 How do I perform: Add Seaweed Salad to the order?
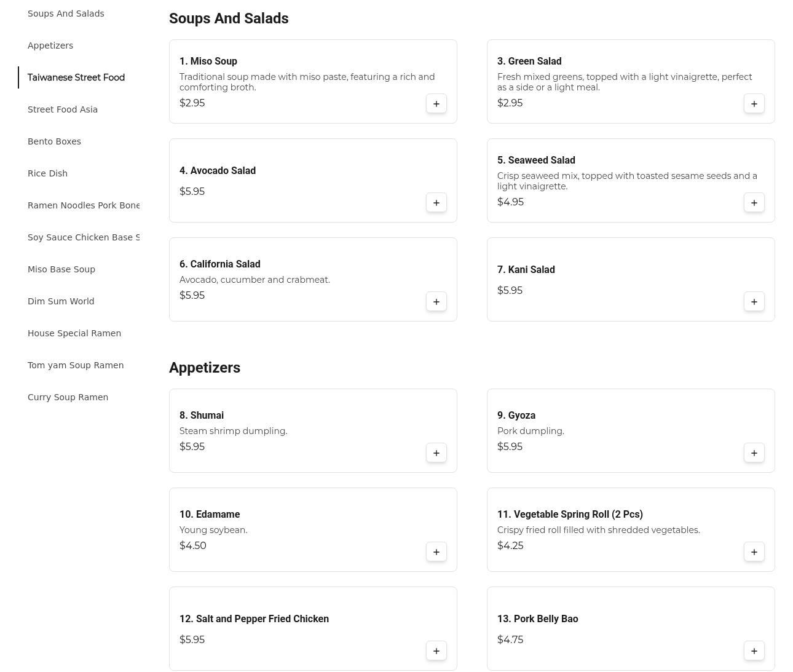(x=754, y=203)
